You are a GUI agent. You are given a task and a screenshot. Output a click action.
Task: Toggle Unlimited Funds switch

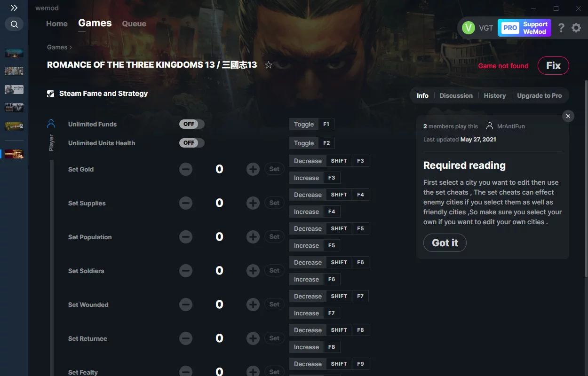192,124
